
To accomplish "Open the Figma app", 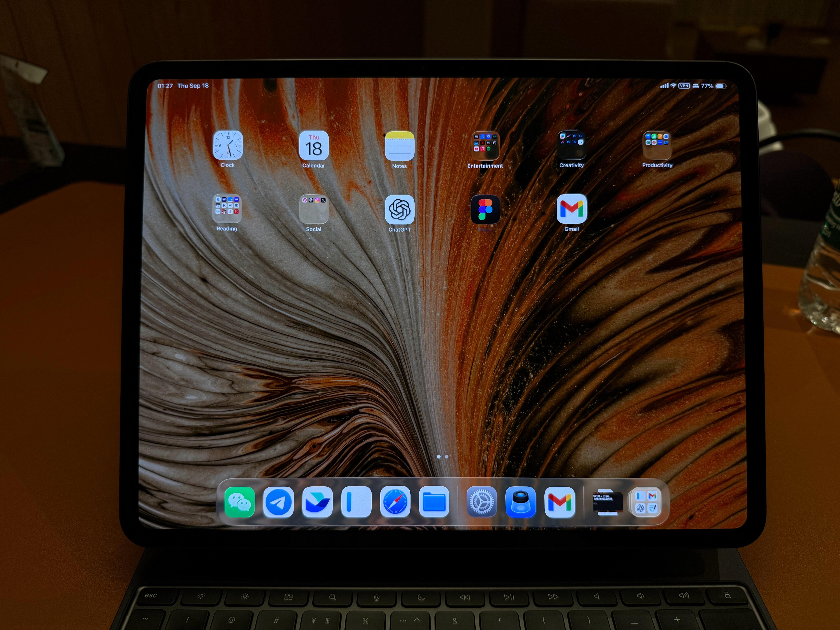I will point(485,209).
